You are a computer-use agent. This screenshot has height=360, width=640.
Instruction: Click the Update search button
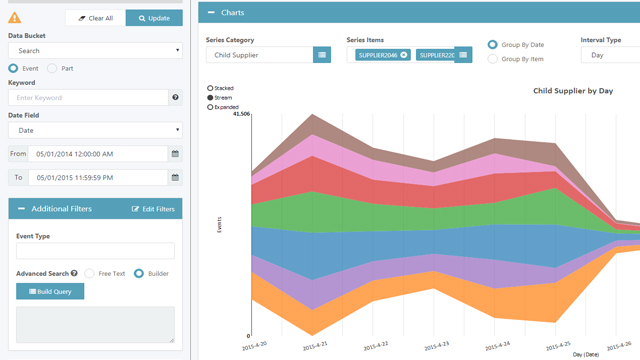tap(154, 18)
